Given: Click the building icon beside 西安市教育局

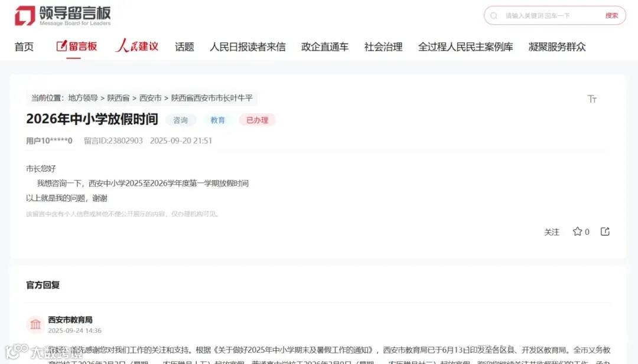Looking at the screenshot, I should coord(35,324).
